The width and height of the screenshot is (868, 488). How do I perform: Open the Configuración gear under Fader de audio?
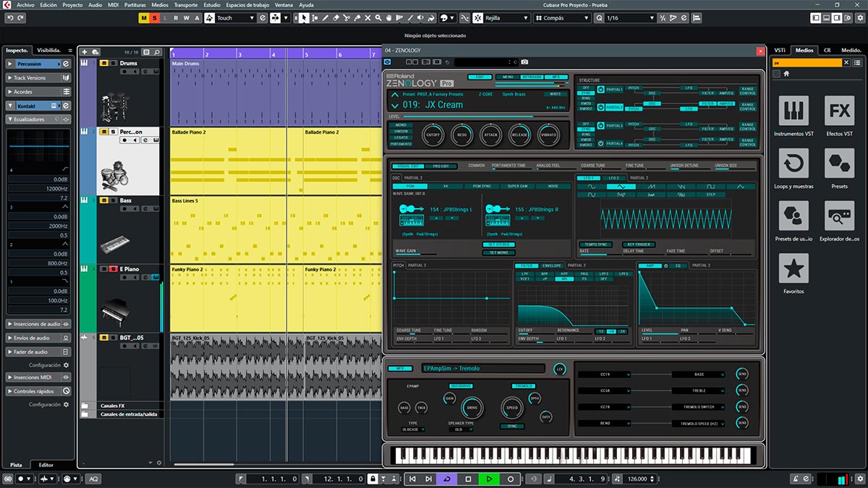pyautogui.click(x=66, y=365)
